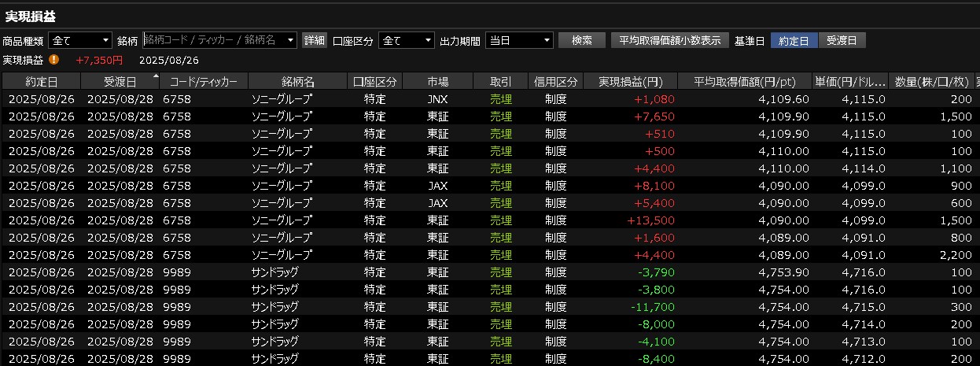The image size is (980, 366).
Task: Click the profit cell +7,650
Action: [656, 116]
